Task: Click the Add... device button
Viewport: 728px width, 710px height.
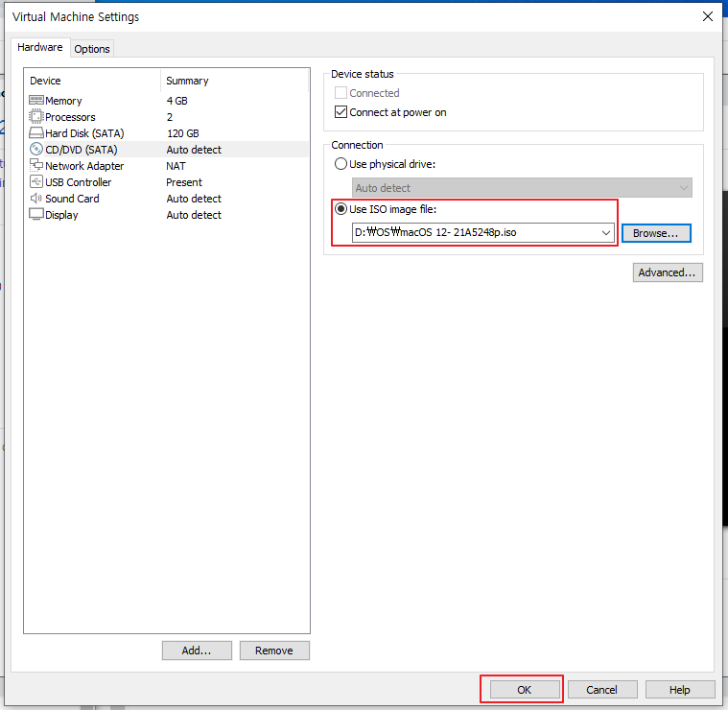Action: point(197,651)
